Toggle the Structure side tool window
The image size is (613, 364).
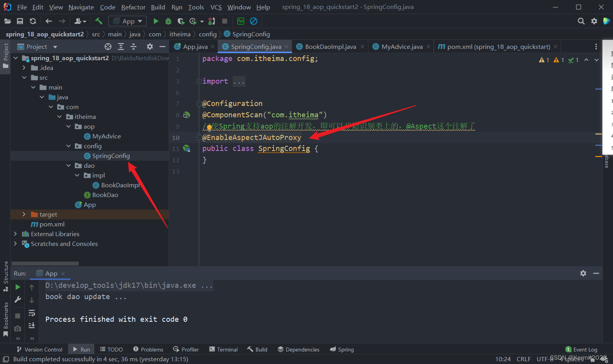tap(5, 276)
